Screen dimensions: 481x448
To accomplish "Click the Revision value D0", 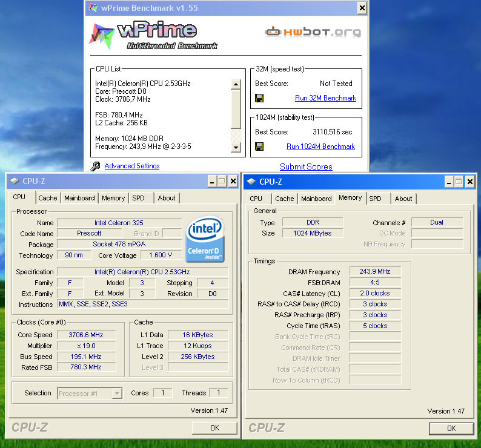I will coord(213,294).
